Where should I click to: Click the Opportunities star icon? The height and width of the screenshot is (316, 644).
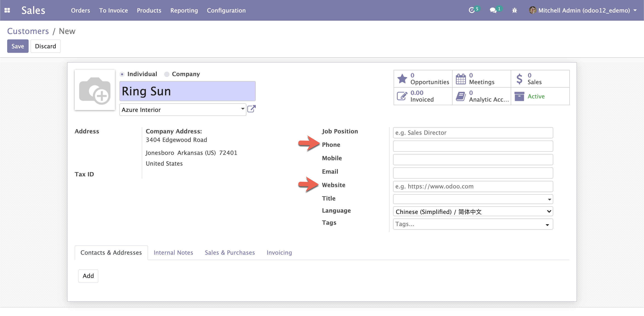coord(402,79)
